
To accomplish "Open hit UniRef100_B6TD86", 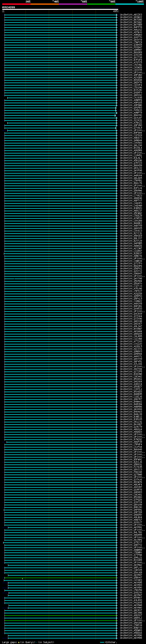I will point(131,20).
